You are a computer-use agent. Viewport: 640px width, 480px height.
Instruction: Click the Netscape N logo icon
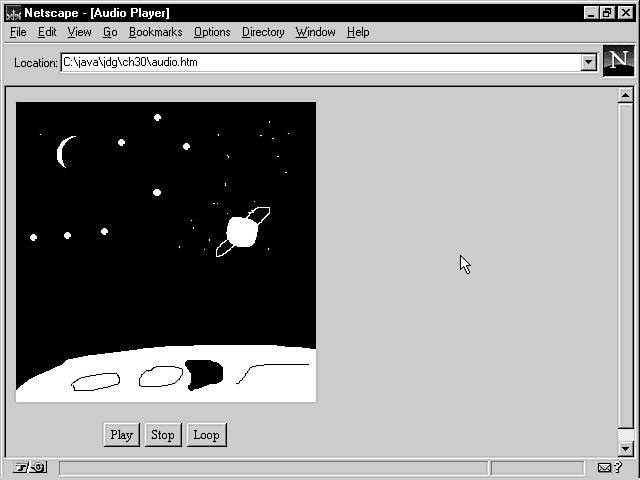[619, 60]
